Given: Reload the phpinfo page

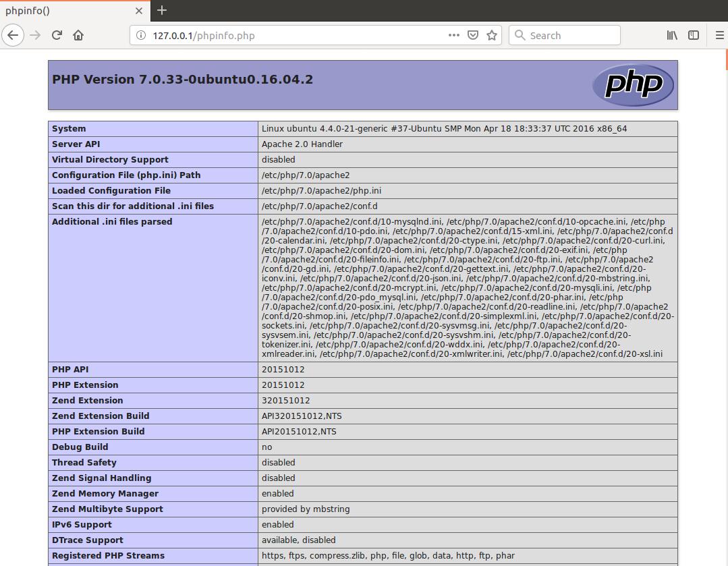Looking at the screenshot, I should point(57,35).
